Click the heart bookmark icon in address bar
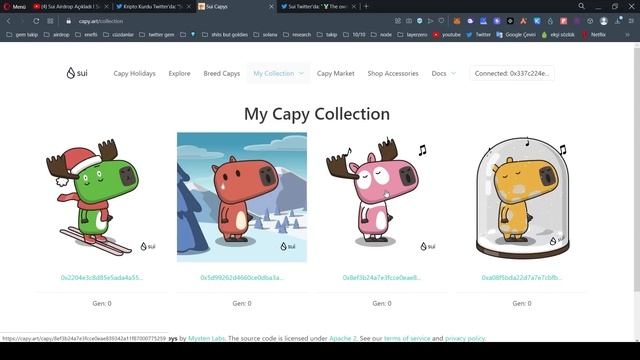 (x=441, y=21)
